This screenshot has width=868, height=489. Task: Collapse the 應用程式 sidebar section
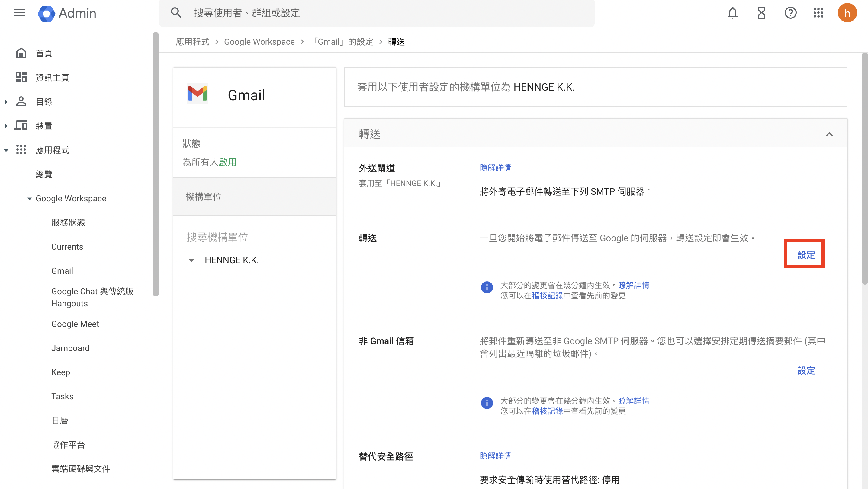coord(6,150)
